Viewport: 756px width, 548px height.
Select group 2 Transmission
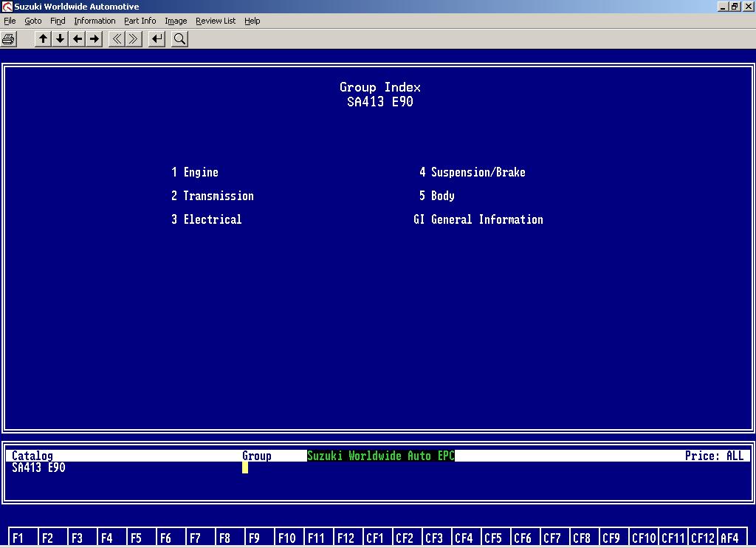pos(212,196)
